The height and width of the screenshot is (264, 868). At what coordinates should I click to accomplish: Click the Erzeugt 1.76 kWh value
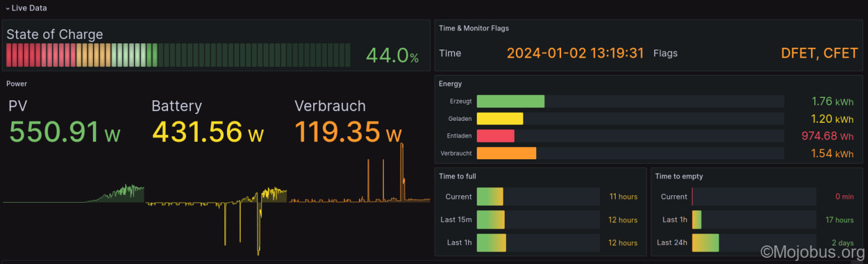click(x=832, y=101)
